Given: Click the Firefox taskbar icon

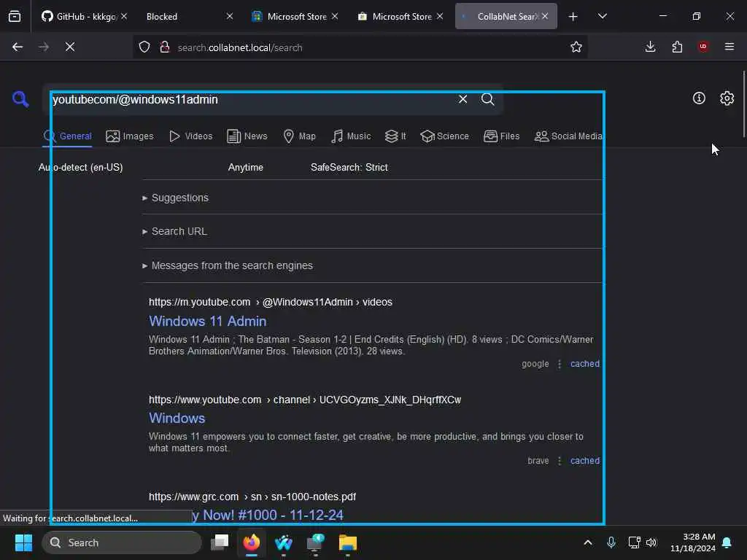Looking at the screenshot, I should [x=252, y=542].
